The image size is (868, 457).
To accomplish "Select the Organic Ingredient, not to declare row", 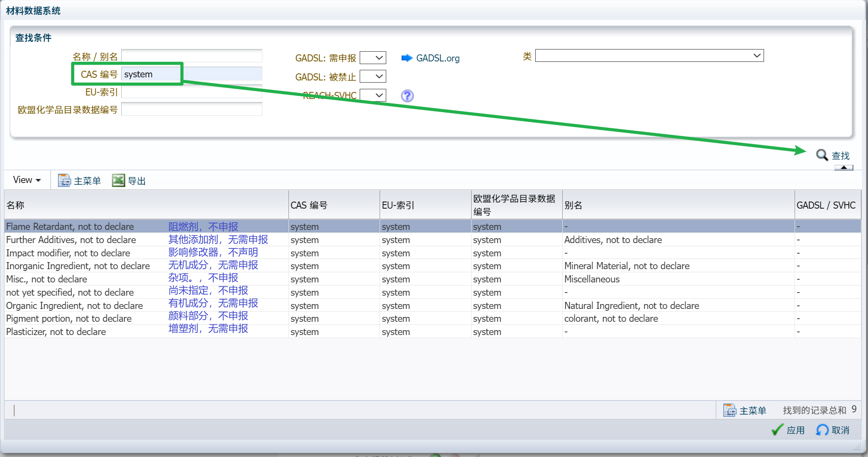I will (433, 305).
